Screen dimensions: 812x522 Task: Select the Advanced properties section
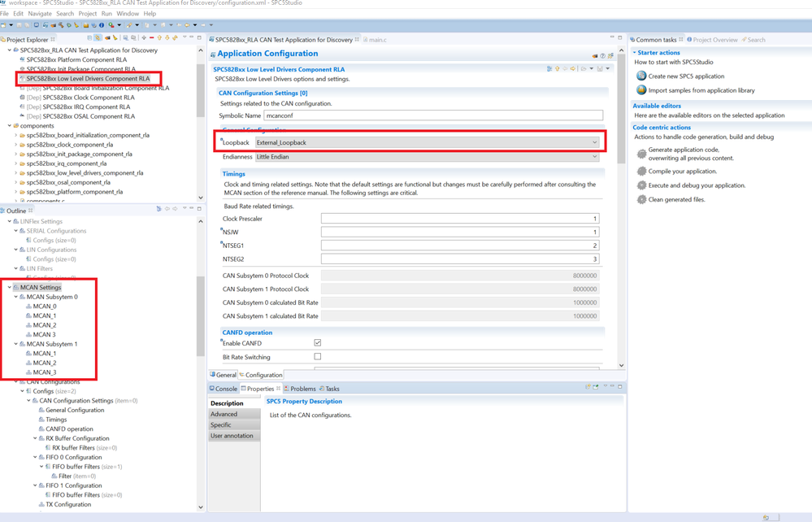coord(234,414)
